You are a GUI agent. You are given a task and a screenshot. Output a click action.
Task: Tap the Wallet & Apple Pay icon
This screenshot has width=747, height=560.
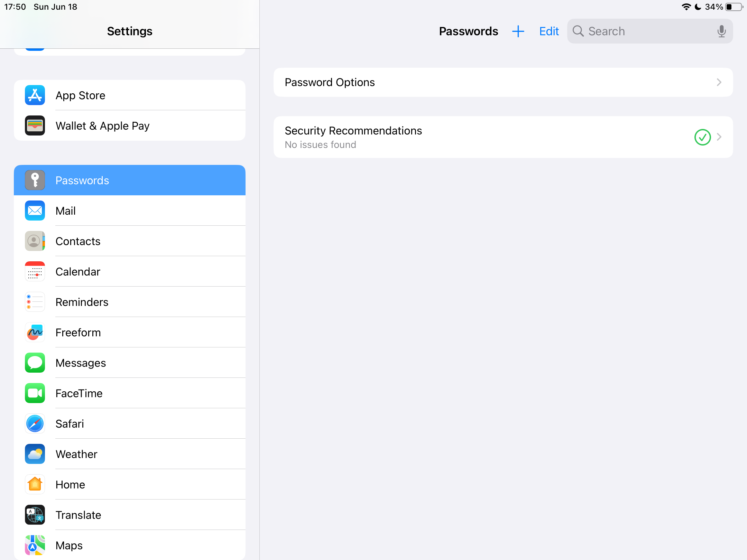[35, 125]
